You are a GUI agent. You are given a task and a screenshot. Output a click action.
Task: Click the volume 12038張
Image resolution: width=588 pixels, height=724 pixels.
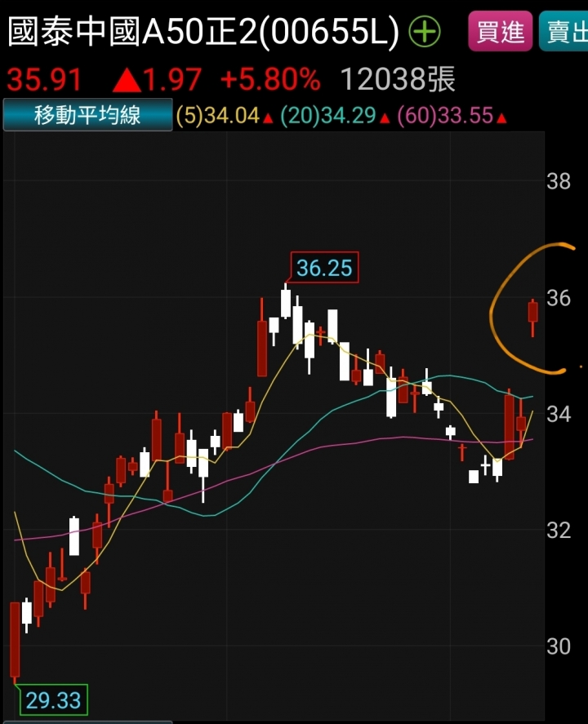coord(398,79)
